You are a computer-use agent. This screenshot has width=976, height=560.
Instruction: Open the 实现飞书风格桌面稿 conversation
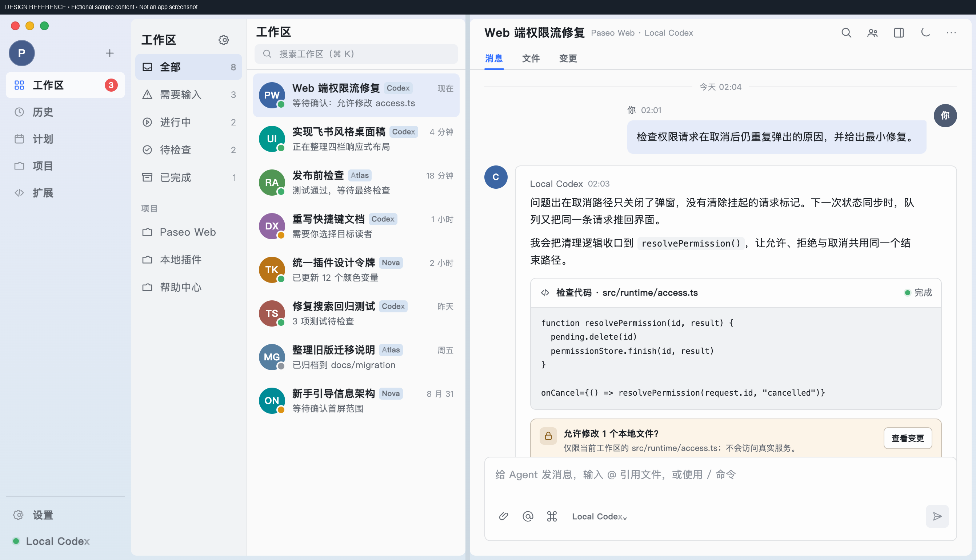356,139
